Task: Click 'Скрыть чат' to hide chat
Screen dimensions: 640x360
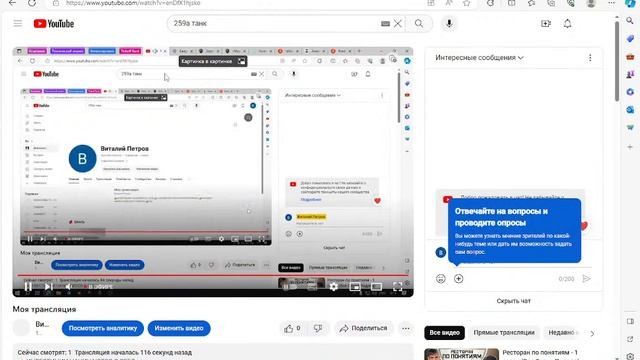Action: [513, 301]
